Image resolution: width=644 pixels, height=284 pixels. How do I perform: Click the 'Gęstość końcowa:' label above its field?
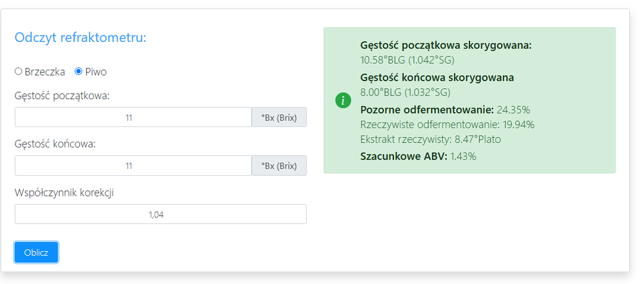pyautogui.click(x=55, y=144)
